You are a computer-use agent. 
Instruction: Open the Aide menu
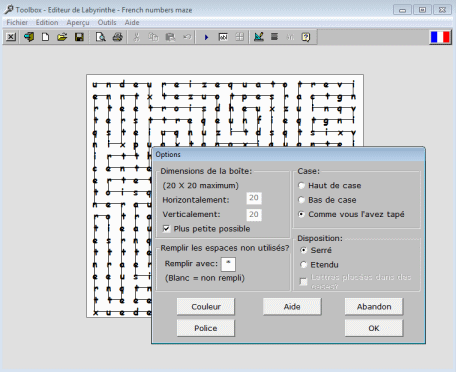132,22
